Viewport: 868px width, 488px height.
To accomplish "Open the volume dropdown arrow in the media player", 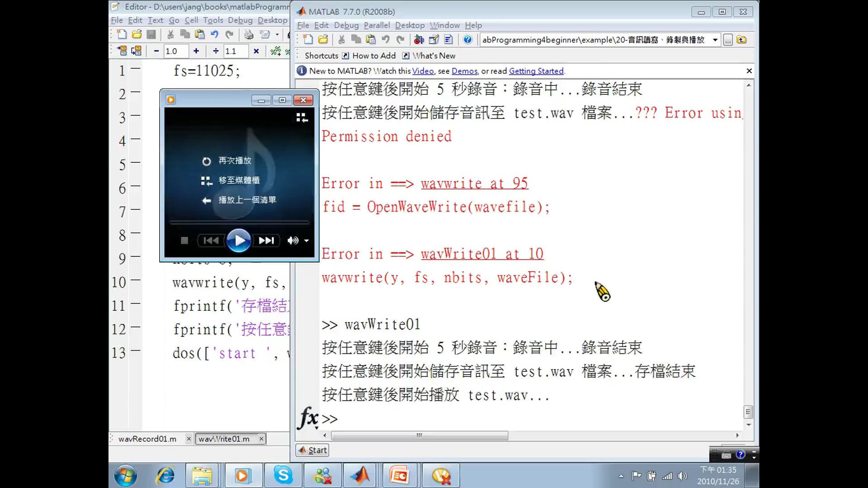I will pos(307,241).
